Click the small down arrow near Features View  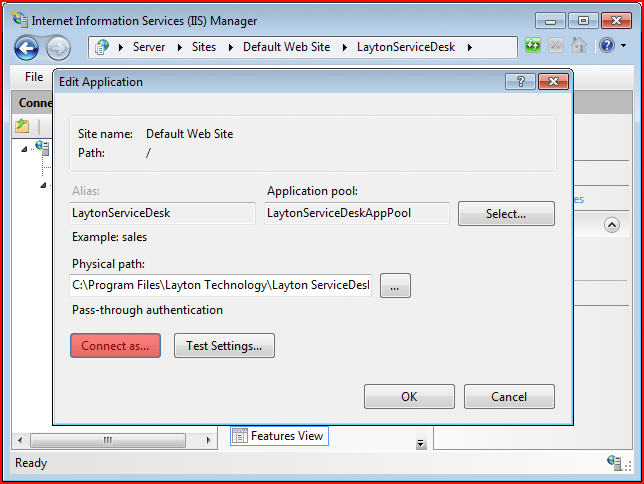[x=421, y=444]
